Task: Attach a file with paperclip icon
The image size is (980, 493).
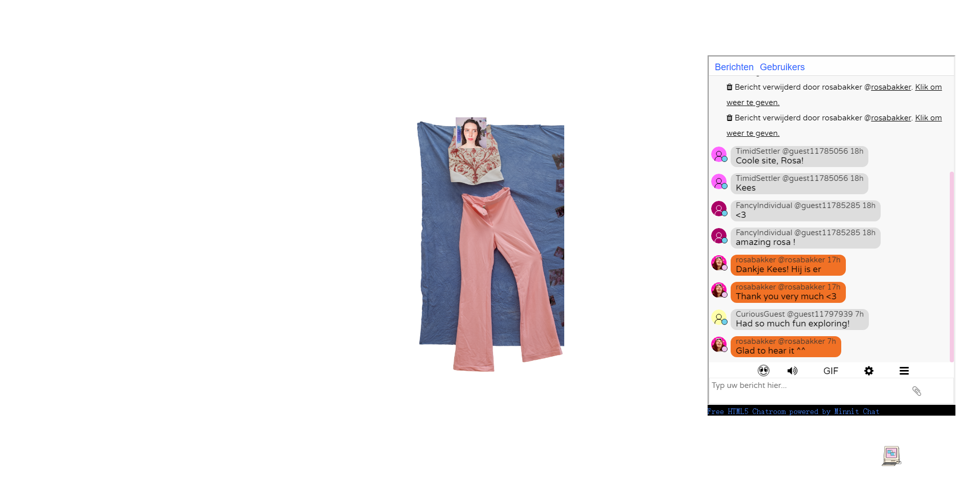Action: [917, 391]
